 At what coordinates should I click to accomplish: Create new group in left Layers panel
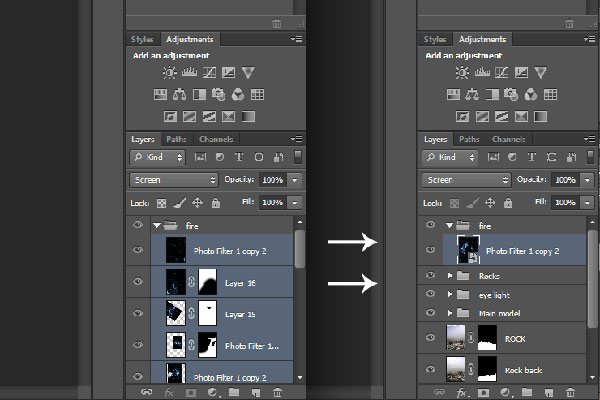(234, 392)
